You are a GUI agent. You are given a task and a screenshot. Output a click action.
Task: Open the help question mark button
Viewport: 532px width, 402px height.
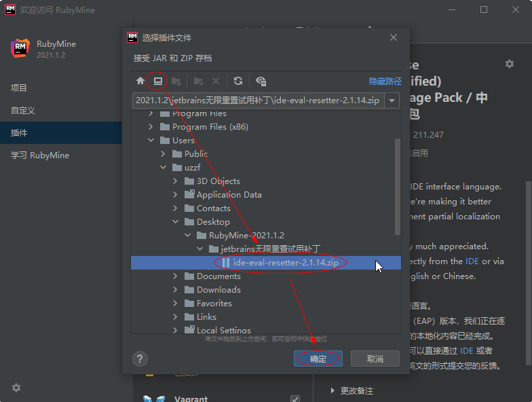[140, 359]
